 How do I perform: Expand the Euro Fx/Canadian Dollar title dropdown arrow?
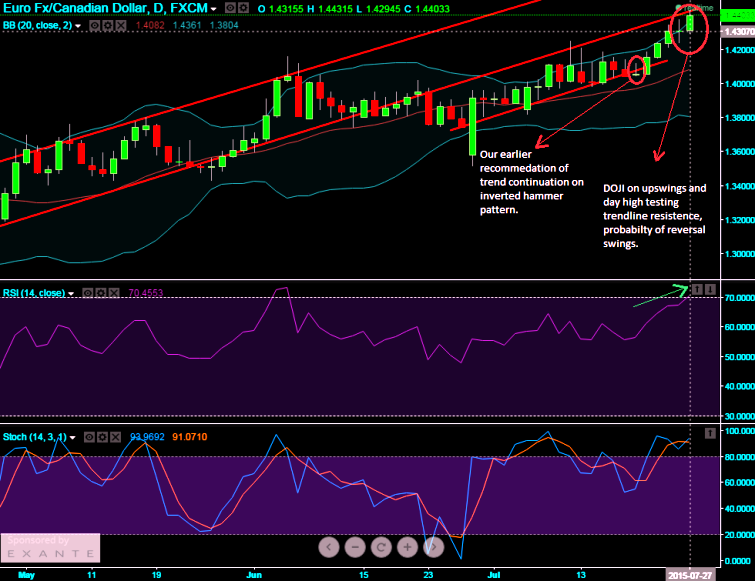(x=213, y=9)
